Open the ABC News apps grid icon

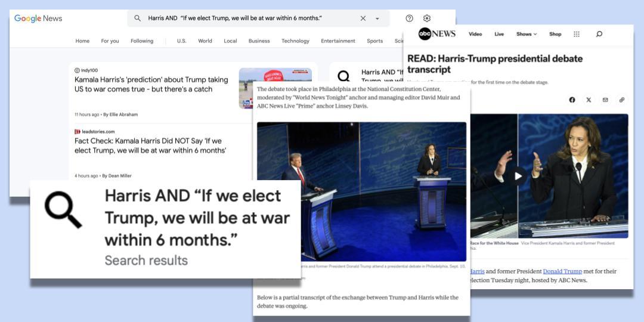point(577,34)
